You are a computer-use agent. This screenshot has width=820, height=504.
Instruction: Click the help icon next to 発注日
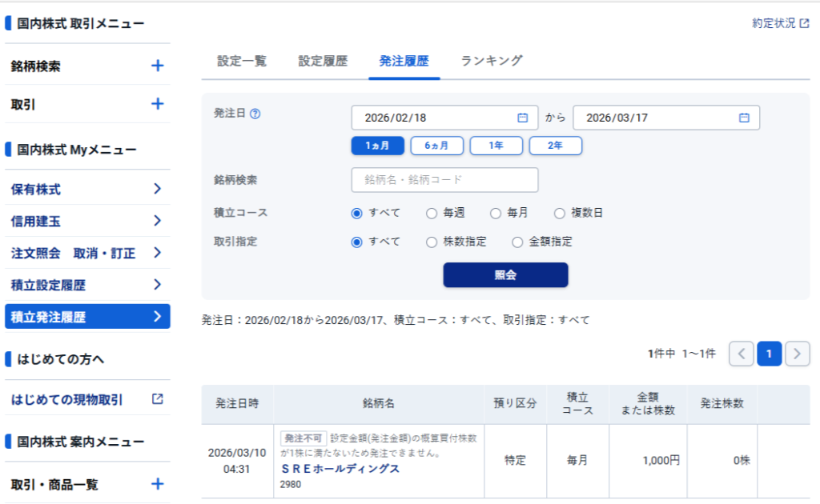255,114
